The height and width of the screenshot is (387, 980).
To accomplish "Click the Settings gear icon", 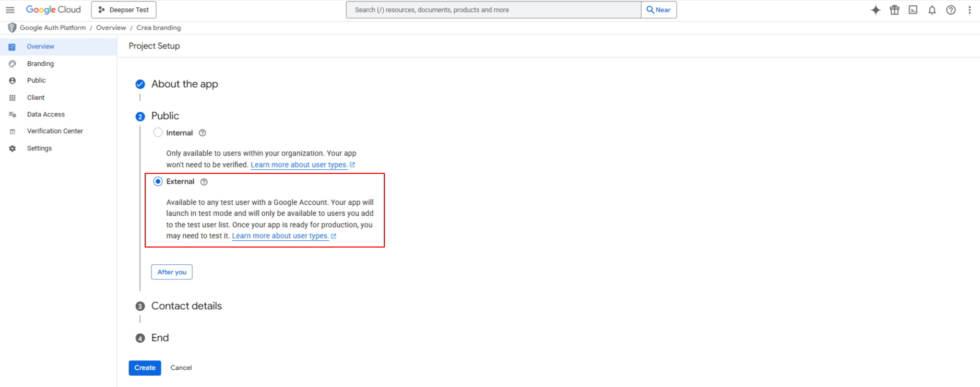I will (12, 148).
